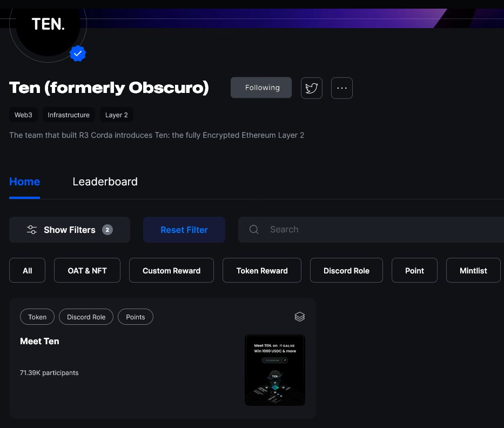The width and height of the screenshot is (504, 428).
Task: Click the Points tag on campaign card
Action: click(x=136, y=317)
